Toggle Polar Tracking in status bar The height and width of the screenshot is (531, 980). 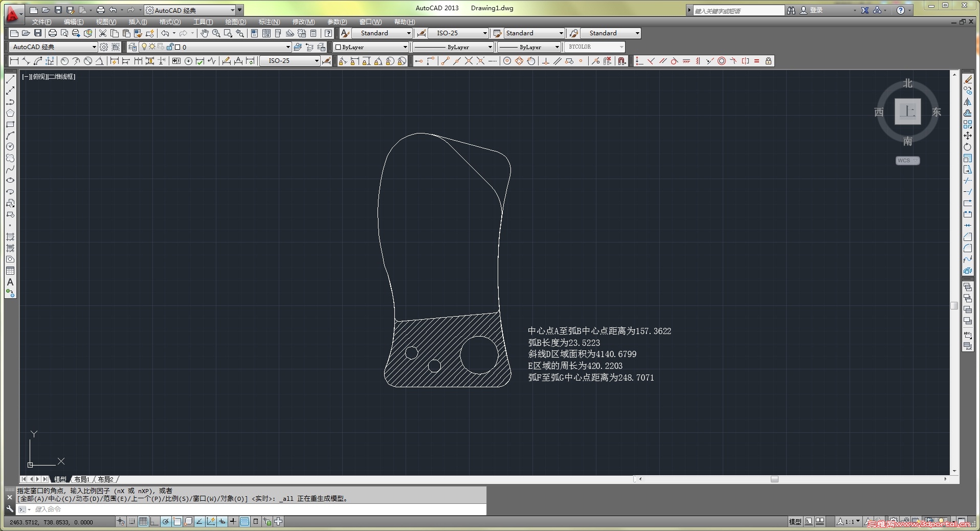click(166, 522)
